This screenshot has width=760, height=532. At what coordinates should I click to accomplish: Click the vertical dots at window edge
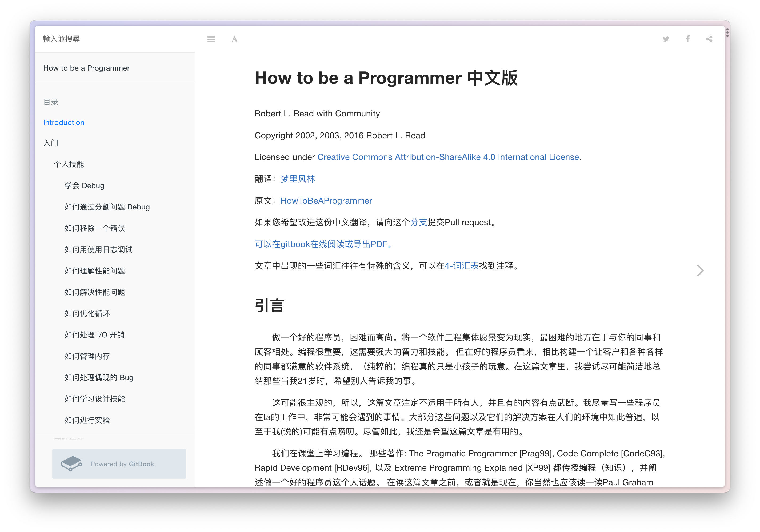[x=727, y=33]
